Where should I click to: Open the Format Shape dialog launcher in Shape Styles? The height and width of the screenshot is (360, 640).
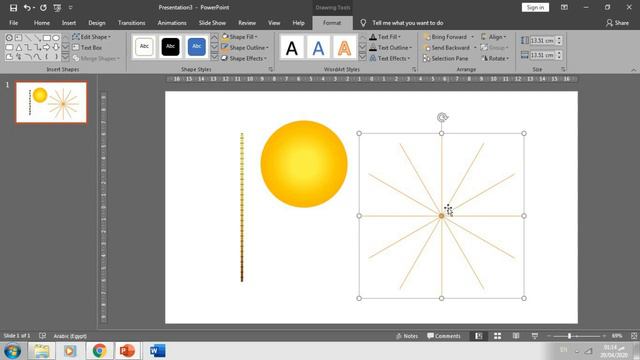point(271,70)
